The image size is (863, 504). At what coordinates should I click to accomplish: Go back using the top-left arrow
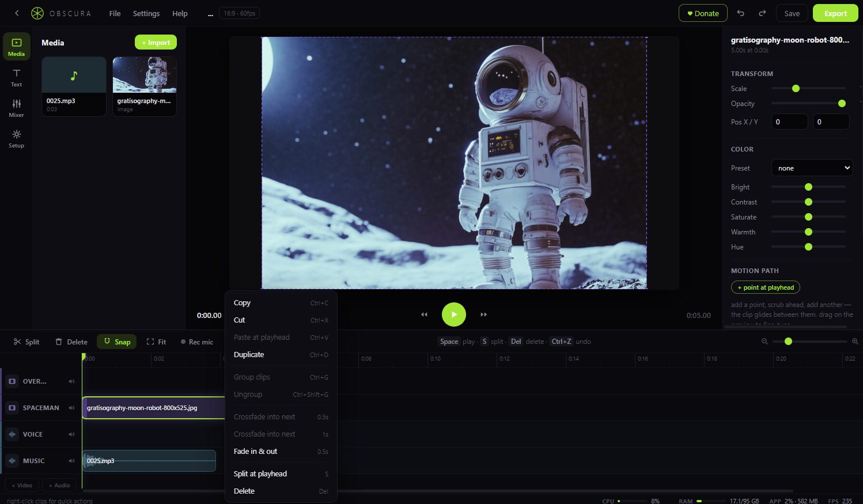point(17,13)
